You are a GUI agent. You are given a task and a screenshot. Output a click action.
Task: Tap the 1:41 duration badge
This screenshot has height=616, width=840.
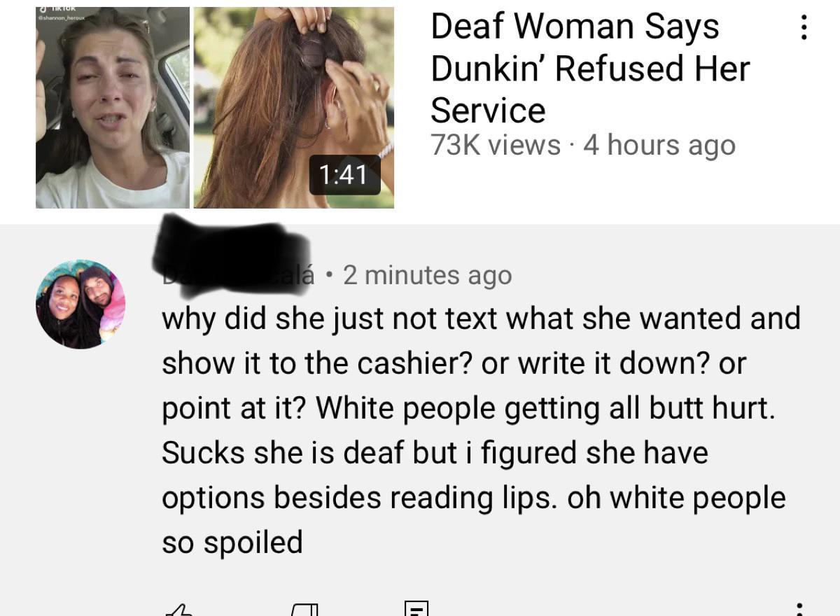[x=345, y=174]
